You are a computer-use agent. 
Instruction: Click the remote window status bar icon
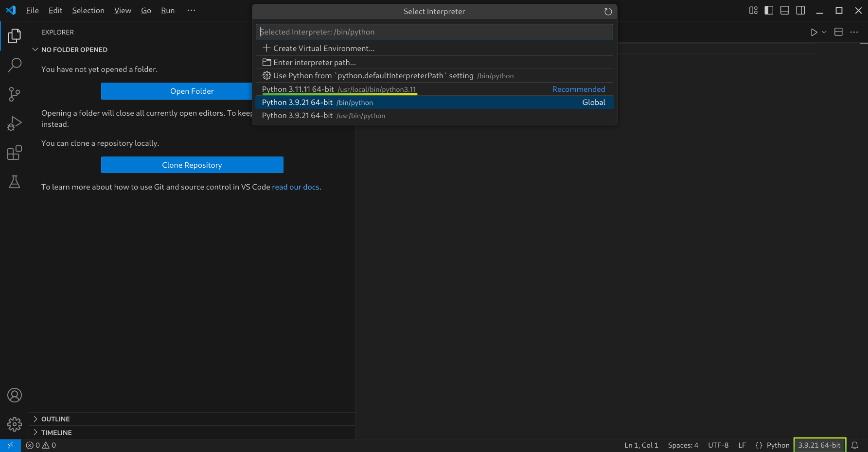pos(10,445)
